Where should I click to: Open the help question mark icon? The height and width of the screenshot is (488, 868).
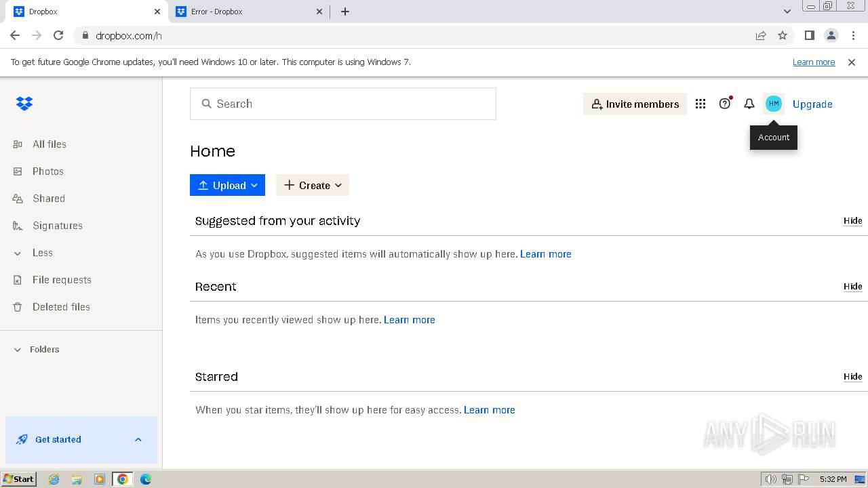coord(725,104)
